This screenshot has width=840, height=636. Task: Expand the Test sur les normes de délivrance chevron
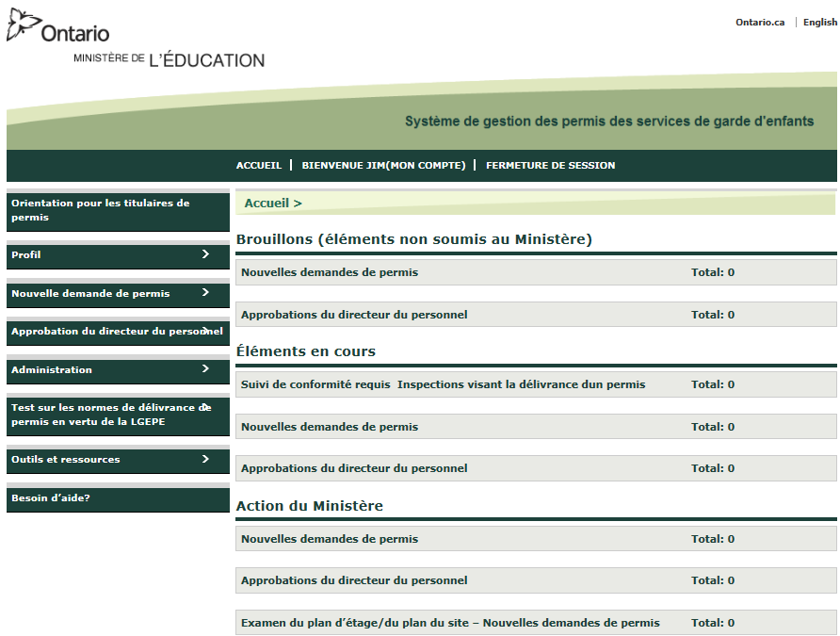[x=205, y=407]
